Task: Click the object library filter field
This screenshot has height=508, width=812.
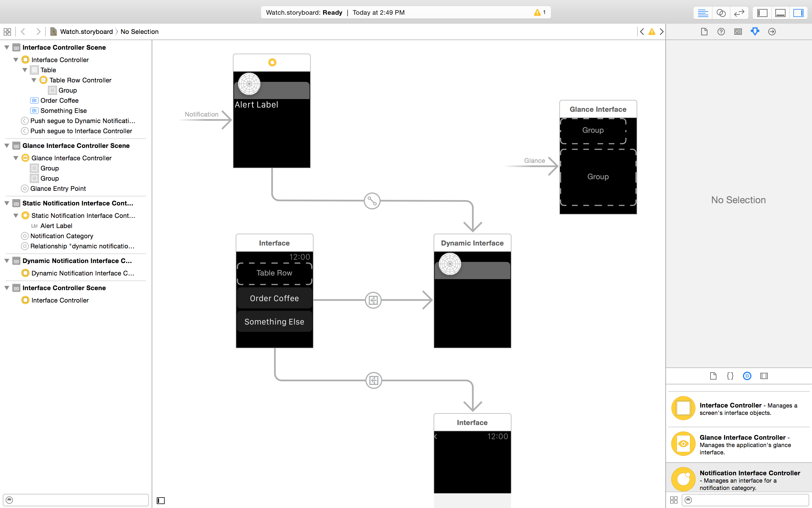Action: click(x=745, y=500)
